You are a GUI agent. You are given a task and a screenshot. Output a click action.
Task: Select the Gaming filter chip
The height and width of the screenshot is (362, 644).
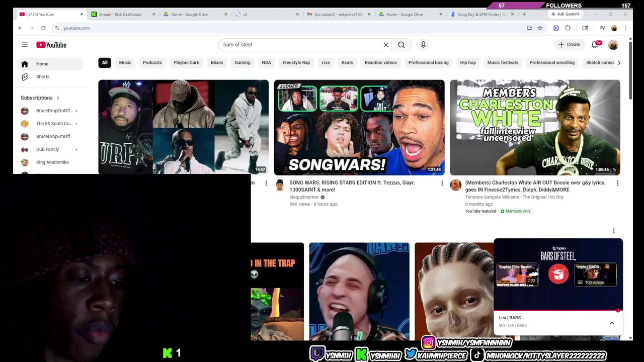pyautogui.click(x=242, y=63)
